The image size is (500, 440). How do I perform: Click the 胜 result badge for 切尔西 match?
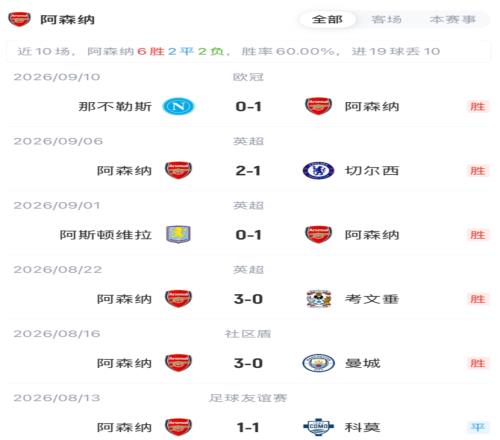point(478,171)
